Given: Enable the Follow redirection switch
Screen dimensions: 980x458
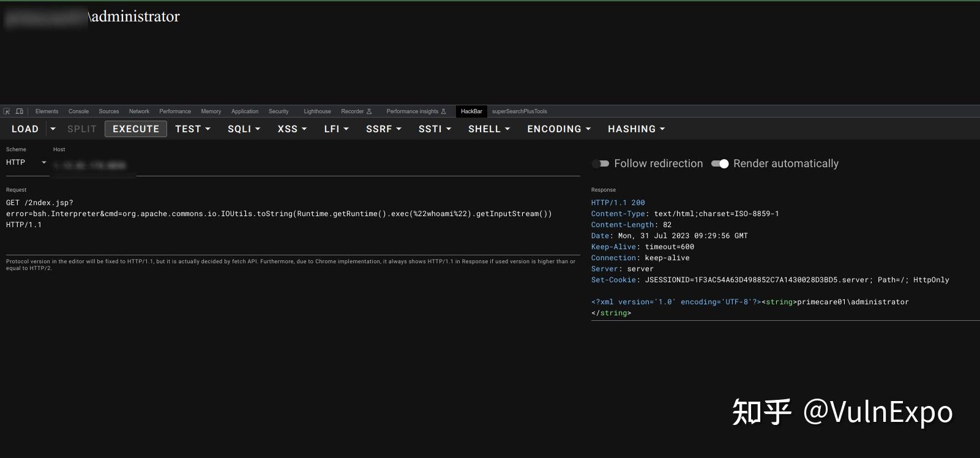Looking at the screenshot, I should point(600,163).
